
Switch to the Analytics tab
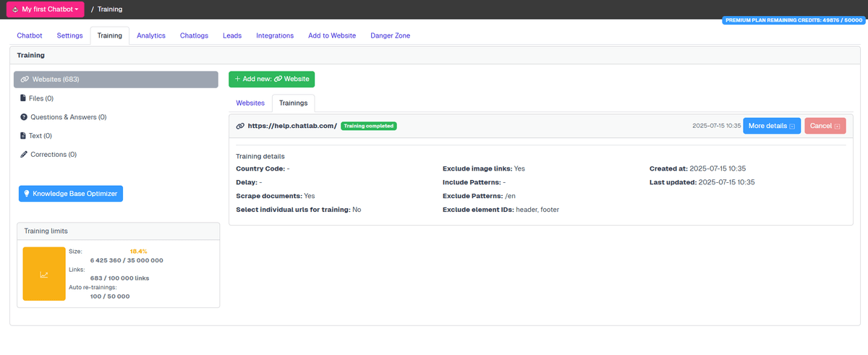[151, 35]
